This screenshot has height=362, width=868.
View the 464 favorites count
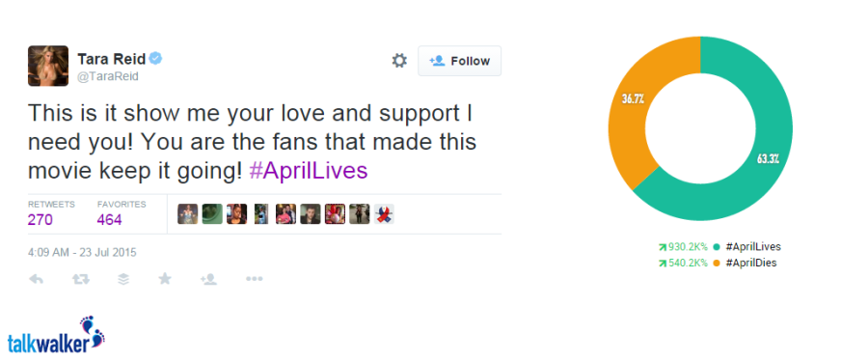point(110,220)
